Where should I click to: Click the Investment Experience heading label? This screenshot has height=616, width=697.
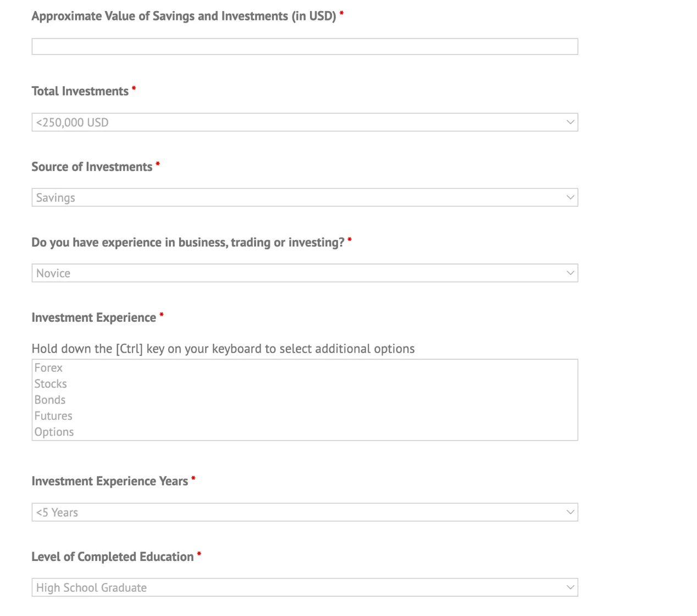(94, 317)
